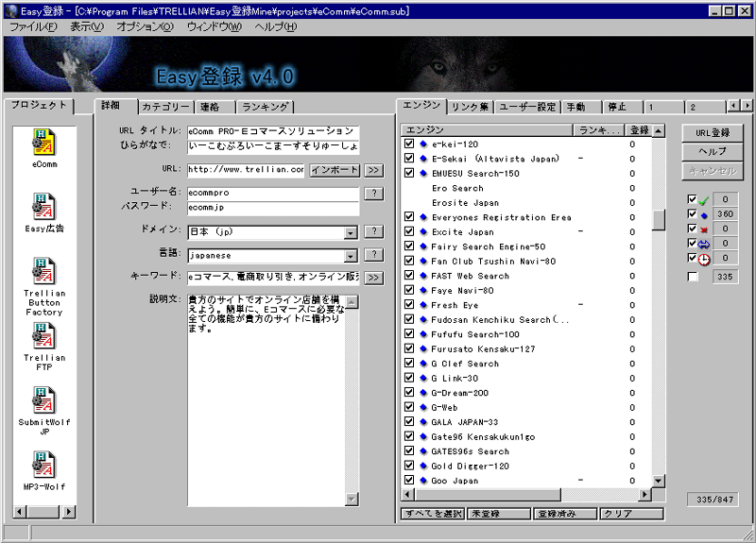Select the Easy広告 project icon
The image size is (756, 543).
pyautogui.click(x=44, y=207)
